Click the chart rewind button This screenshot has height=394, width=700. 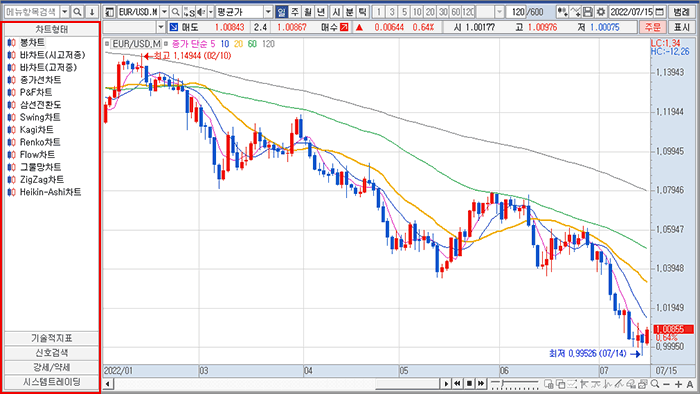click(x=457, y=383)
